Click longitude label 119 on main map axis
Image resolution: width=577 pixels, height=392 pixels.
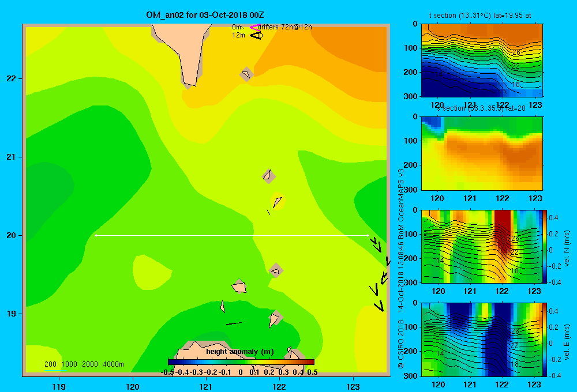[x=59, y=386]
